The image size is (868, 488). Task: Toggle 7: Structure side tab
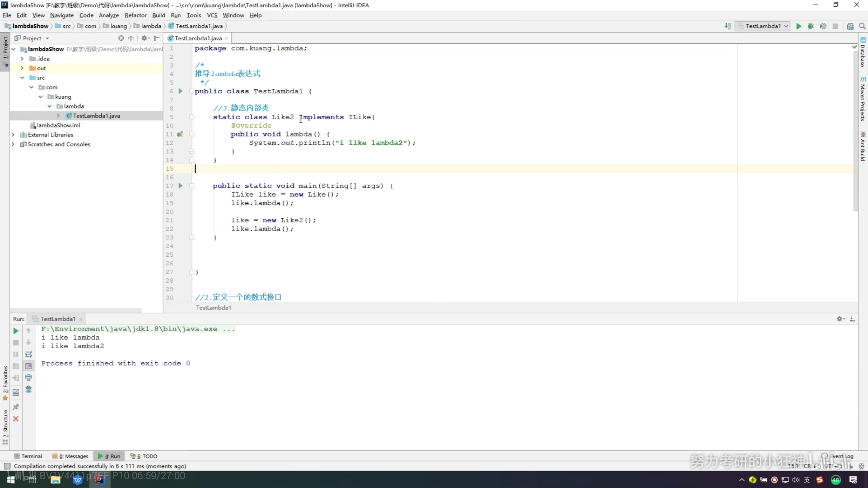(x=5, y=427)
